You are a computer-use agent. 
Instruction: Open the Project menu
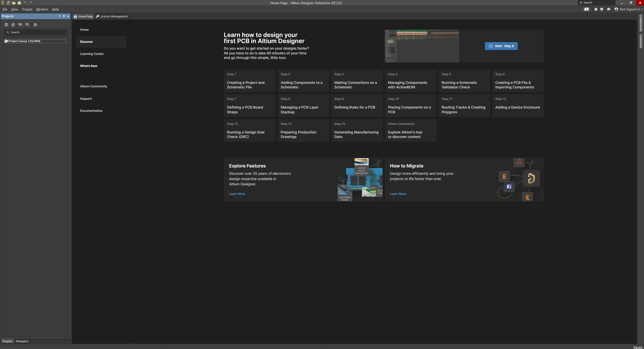[x=27, y=9]
